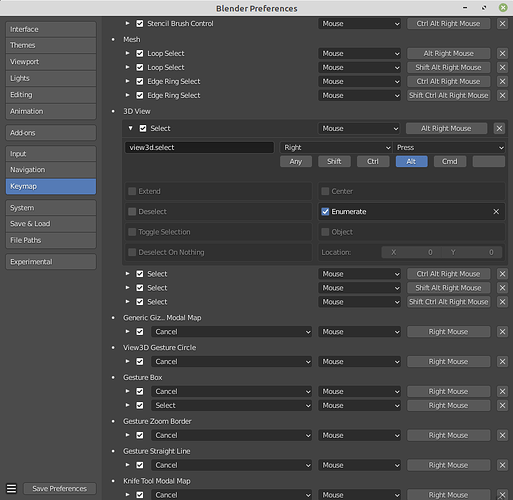Remove Gesture Zoom Border Cancel entry
This screenshot has height=500, width=513.
click(502, 435)
